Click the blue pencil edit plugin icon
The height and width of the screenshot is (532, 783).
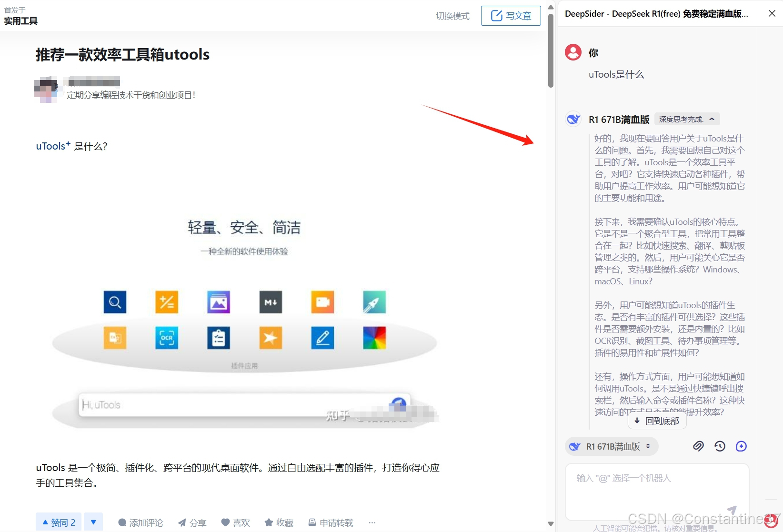[x=322, y=338]
